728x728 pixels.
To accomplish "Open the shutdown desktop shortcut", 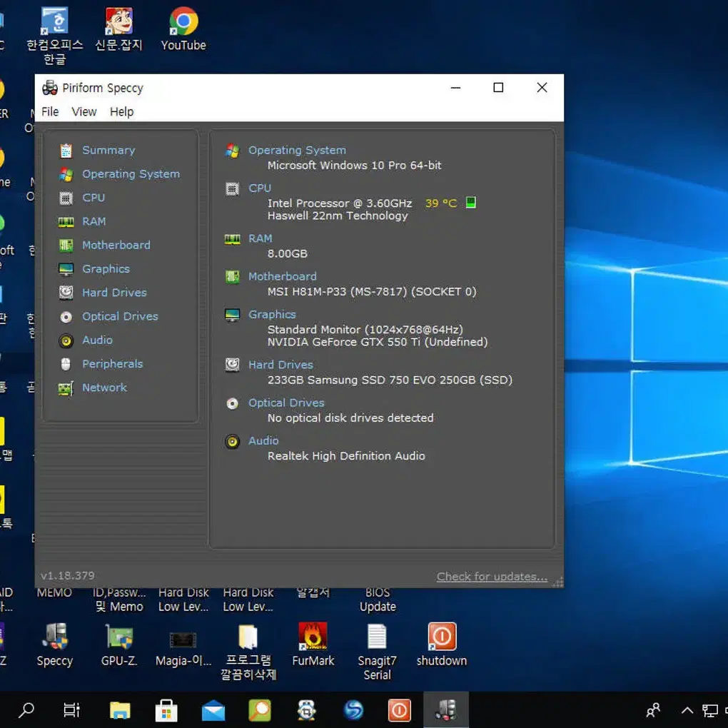I will tap(442, 644).
